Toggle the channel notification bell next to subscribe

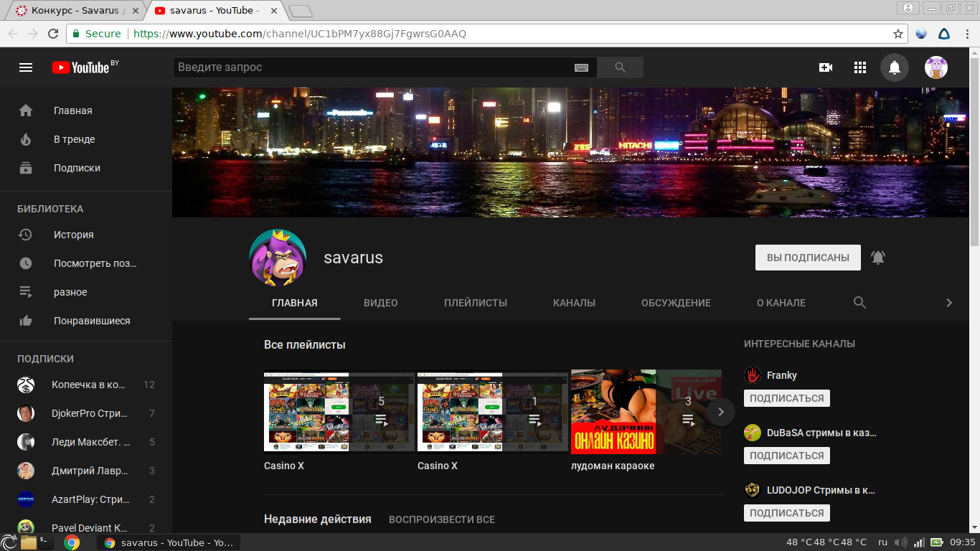[x=879, y=257]
